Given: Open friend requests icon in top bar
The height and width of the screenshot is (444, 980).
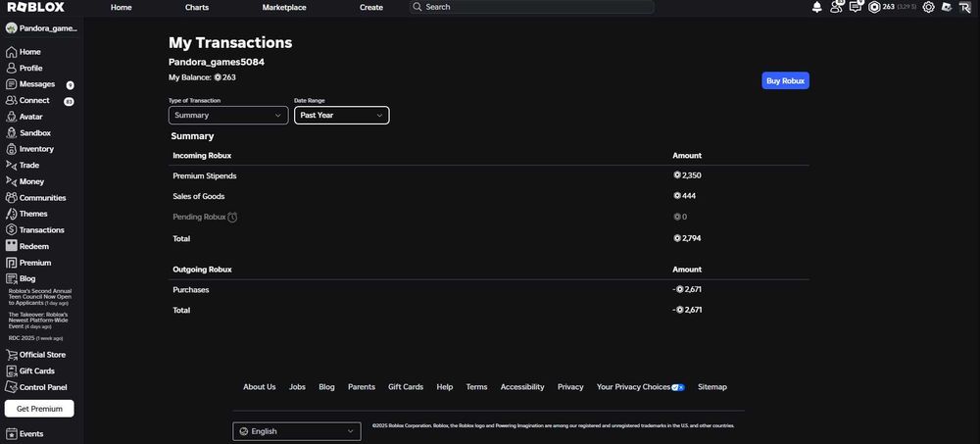Looking at the screenshot, I should (836, 7).
